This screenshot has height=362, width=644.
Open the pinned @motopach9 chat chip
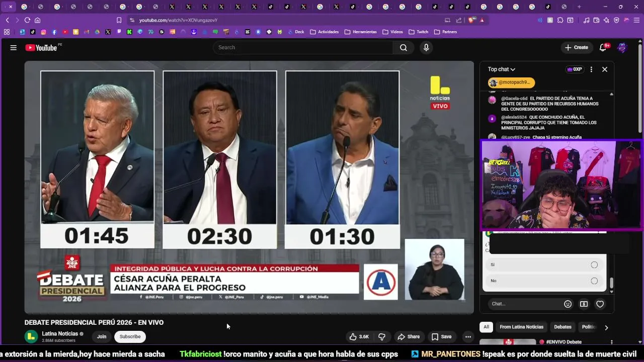pyautogui.click(x=511, y=82)
